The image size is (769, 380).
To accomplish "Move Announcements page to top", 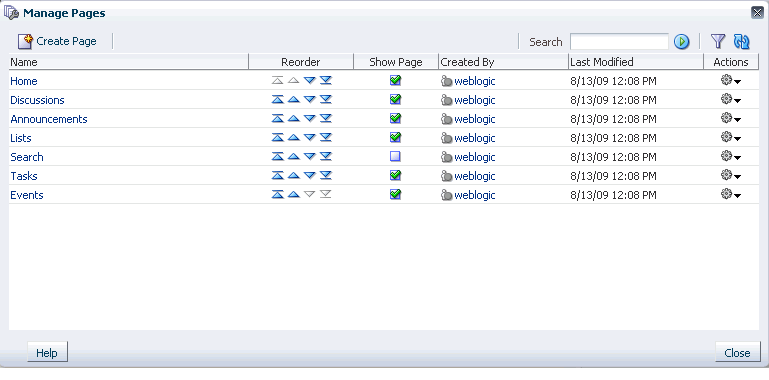I will click(x=278, y=119).
